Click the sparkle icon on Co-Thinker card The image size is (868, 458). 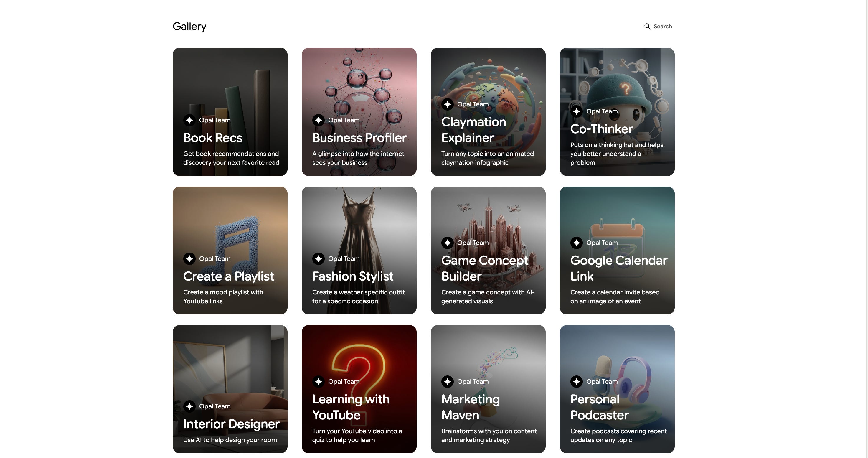pyautogui.click(x=577, y=111)
